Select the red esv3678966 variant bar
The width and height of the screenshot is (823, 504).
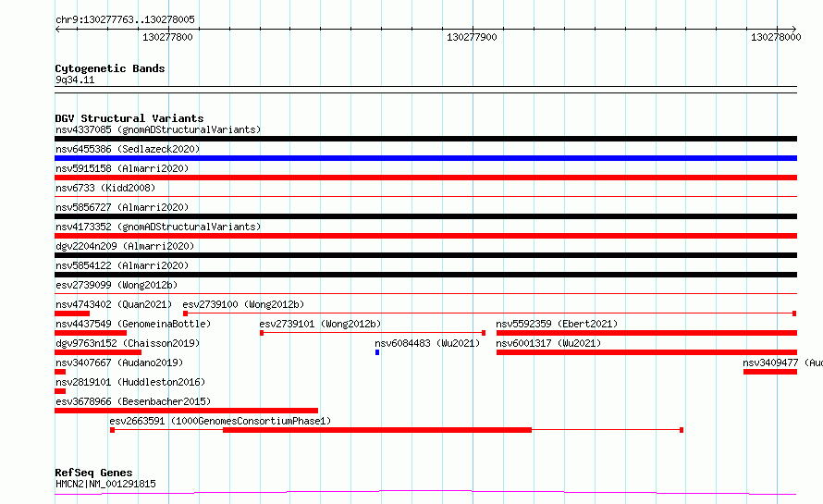186,411
